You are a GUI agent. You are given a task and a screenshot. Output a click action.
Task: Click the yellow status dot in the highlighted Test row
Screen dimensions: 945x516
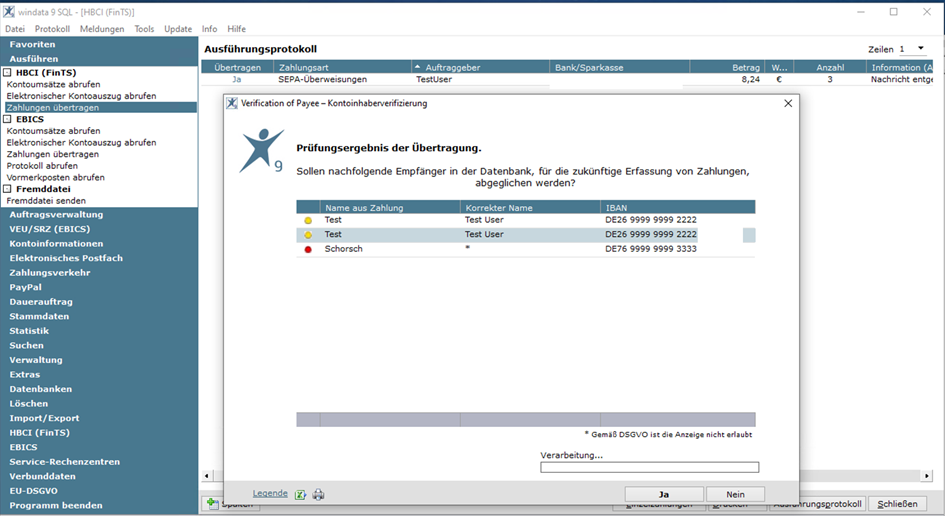click(308, 235)
